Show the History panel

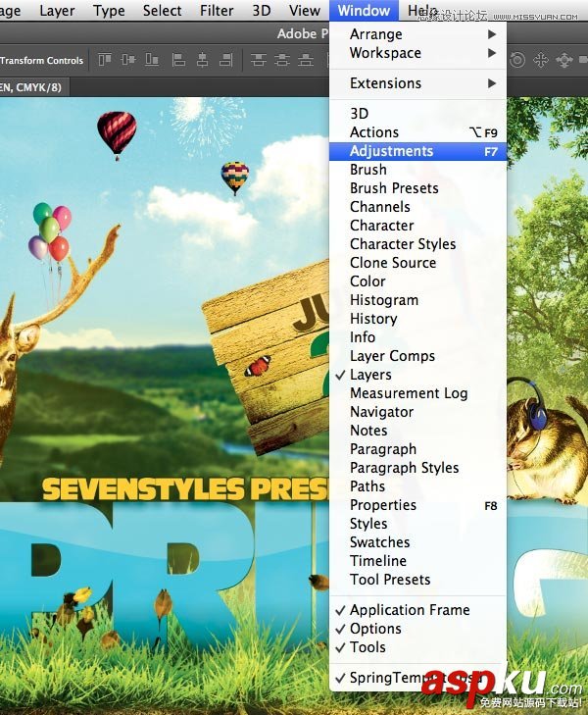(x=417, y=319)
